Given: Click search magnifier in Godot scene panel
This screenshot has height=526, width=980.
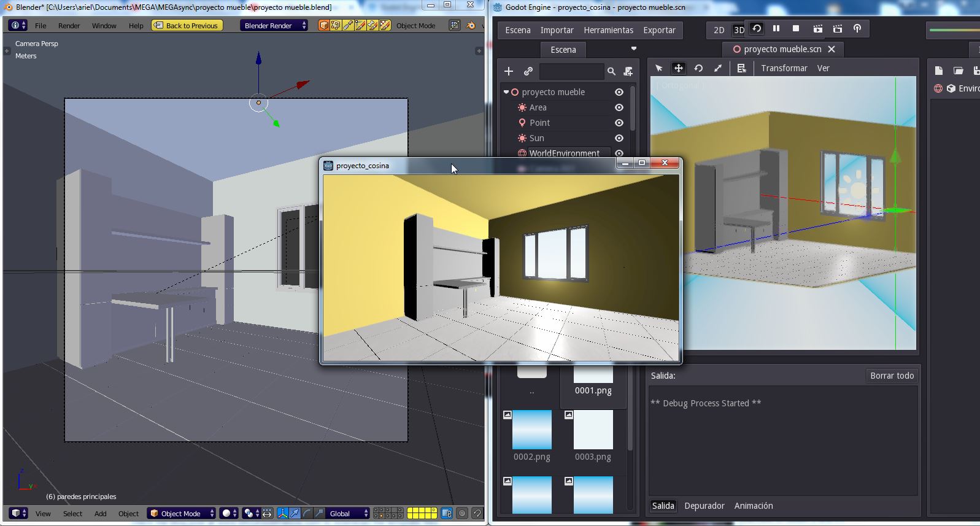Looking at the screenshot, I should tap(611, 71).
